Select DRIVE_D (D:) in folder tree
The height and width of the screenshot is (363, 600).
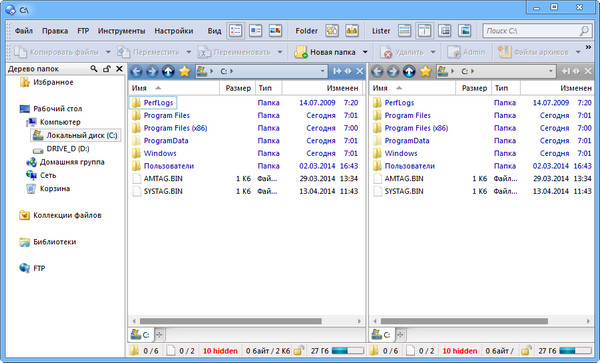tap(62, 149)
